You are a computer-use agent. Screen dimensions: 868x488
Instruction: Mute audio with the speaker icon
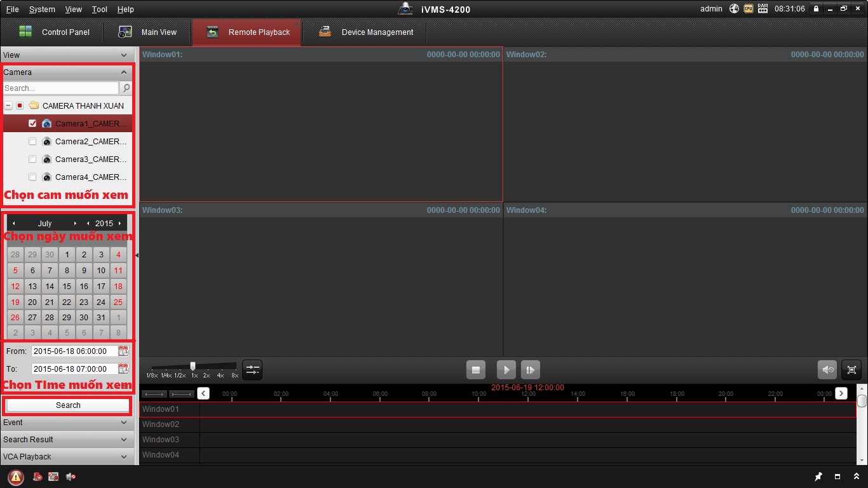[827, 370]
